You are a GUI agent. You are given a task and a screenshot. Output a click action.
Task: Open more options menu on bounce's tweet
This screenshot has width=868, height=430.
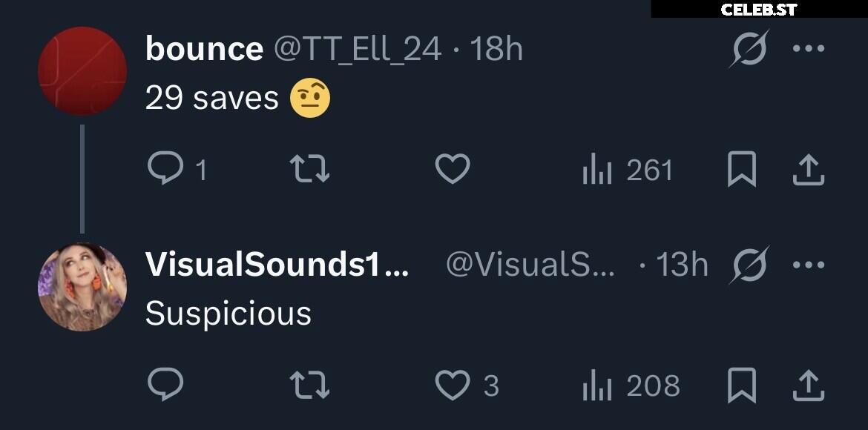tap(808, 49)
